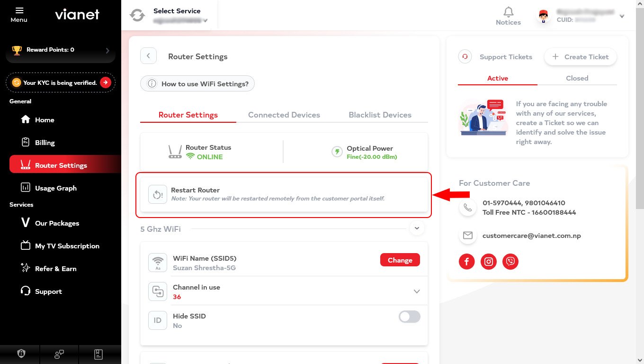Screen dimensions: 644x364
Task: Switch to the Blacklist Devices tab
Action: (x=380, y=115)
